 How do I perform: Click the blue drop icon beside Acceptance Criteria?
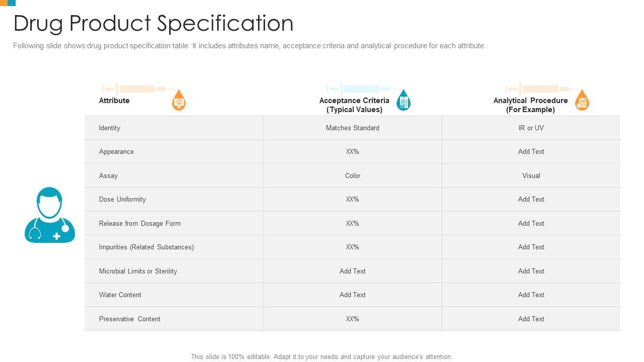click(404, 101)
